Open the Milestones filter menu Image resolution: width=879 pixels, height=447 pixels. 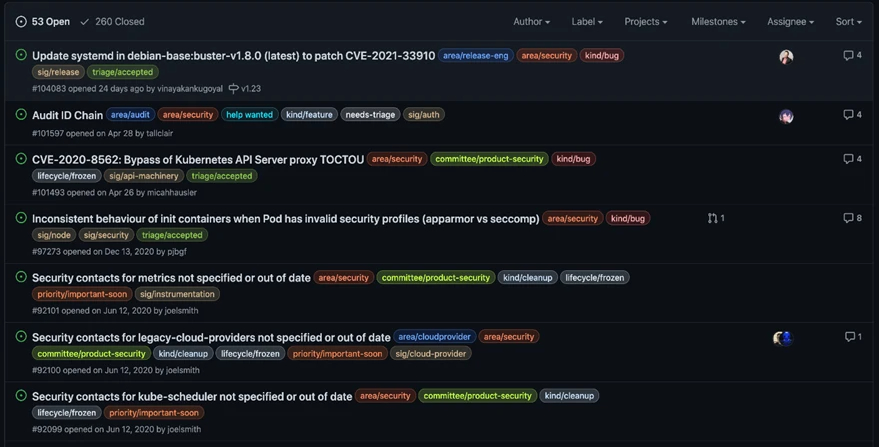pyautogui.click(x=718, y=21)
